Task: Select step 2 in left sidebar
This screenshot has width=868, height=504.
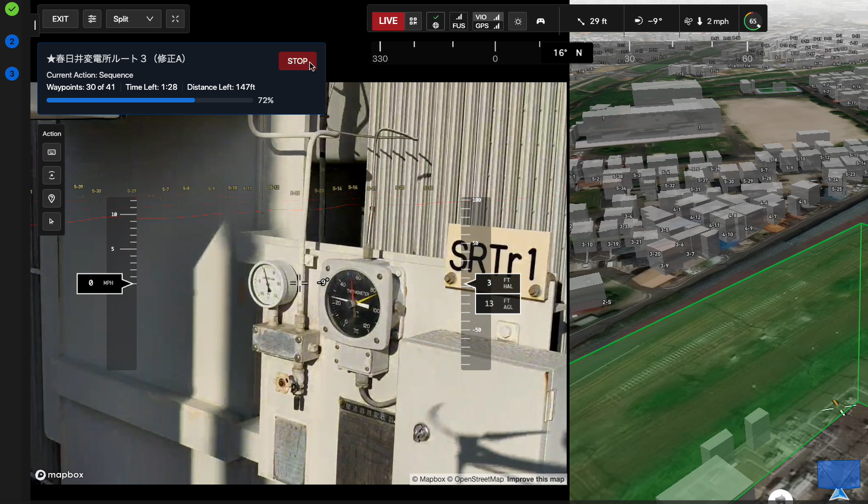Action: pyautogui.click(x=11, y=41)
